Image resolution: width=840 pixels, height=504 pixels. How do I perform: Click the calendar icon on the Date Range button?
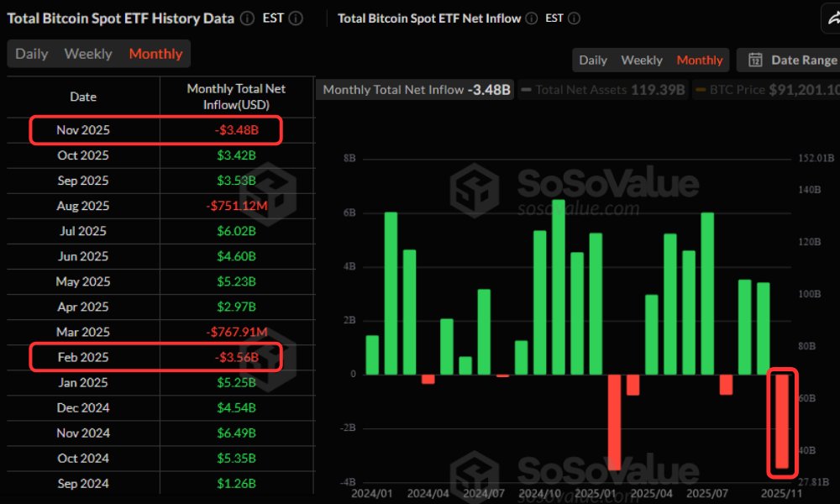coord(757,60)
